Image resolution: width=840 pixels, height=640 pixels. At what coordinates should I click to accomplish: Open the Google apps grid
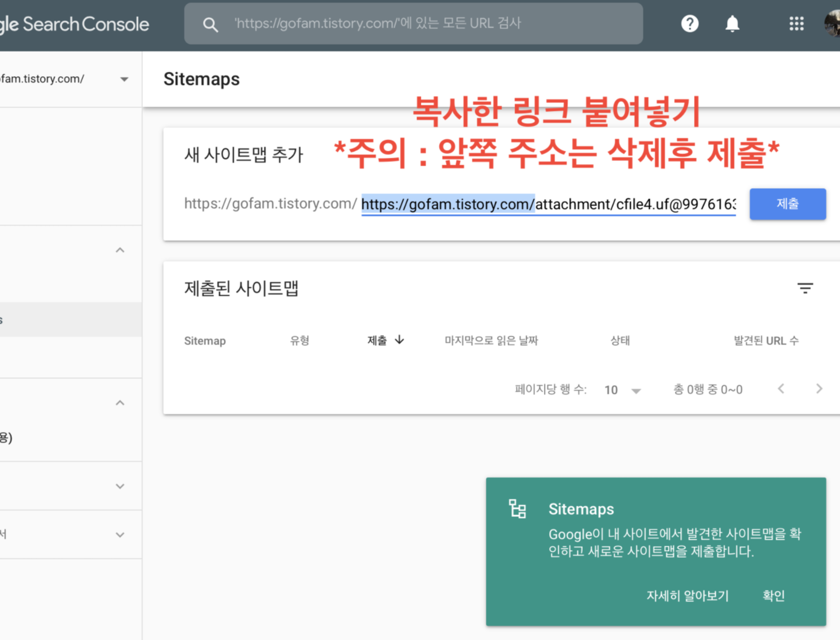pyautogui.click(x=796, y=23)
